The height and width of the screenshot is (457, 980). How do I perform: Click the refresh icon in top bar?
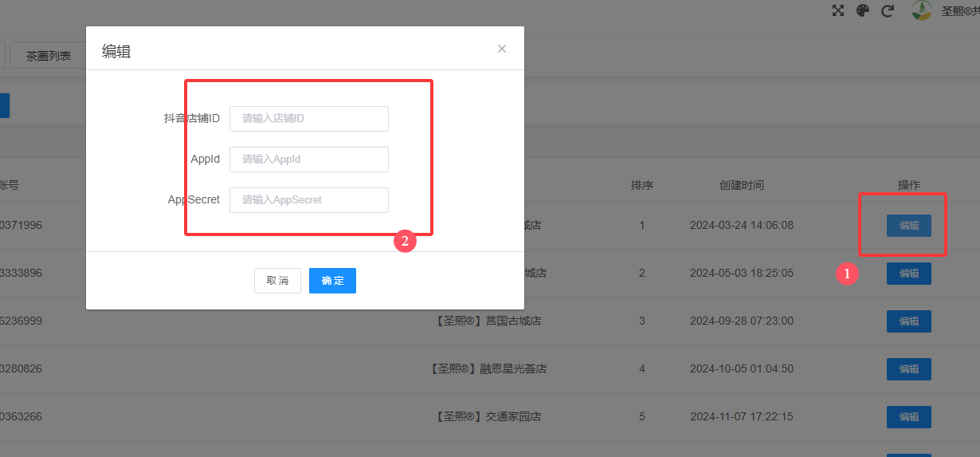[887, 10]
